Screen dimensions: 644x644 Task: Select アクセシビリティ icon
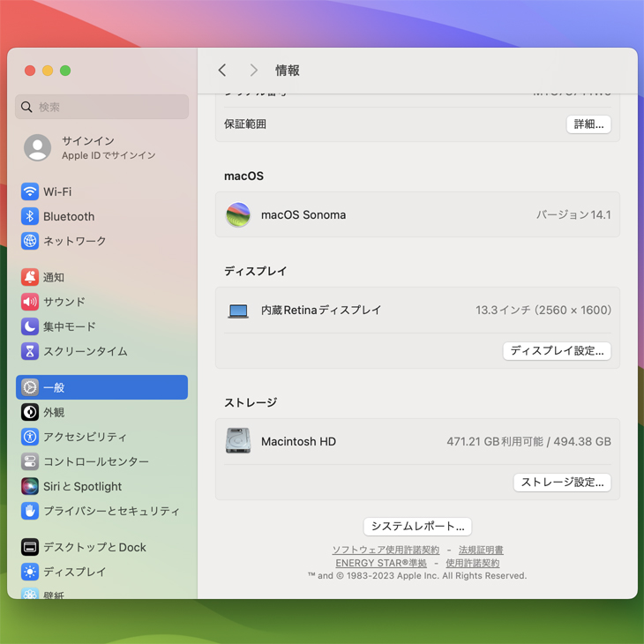tap(30, 437)
